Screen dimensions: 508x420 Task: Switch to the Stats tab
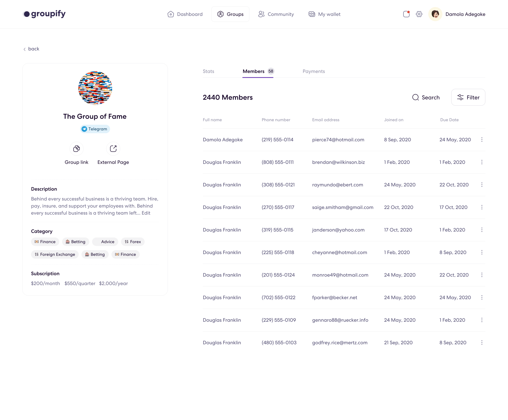click(208, 71)
